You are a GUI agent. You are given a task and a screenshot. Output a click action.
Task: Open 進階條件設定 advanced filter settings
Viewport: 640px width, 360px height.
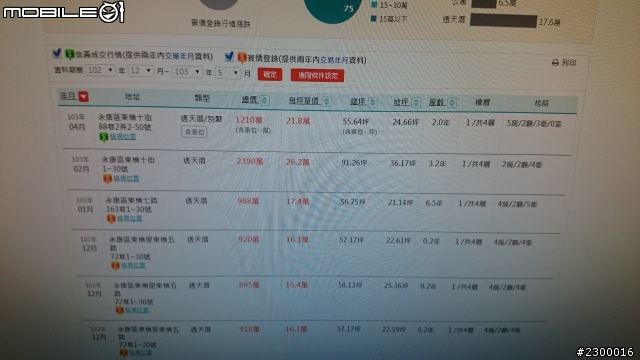pyautogui.click(x=318, y=76)
